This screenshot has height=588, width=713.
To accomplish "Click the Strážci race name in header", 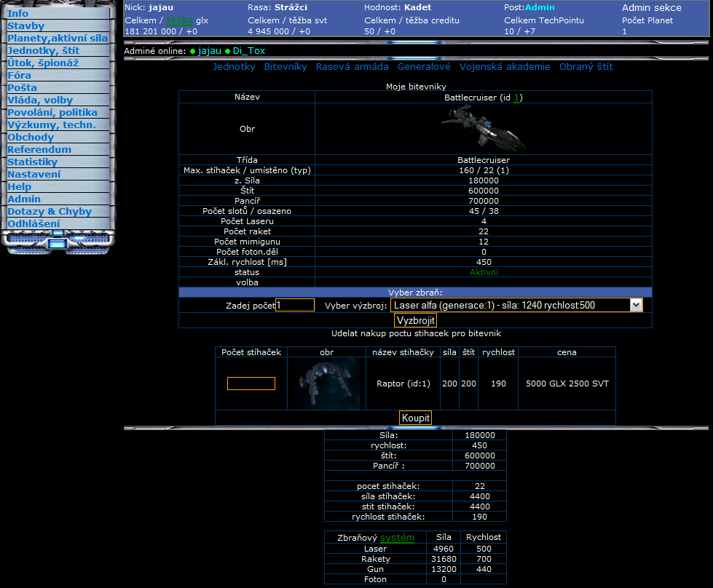I will 291,7.
